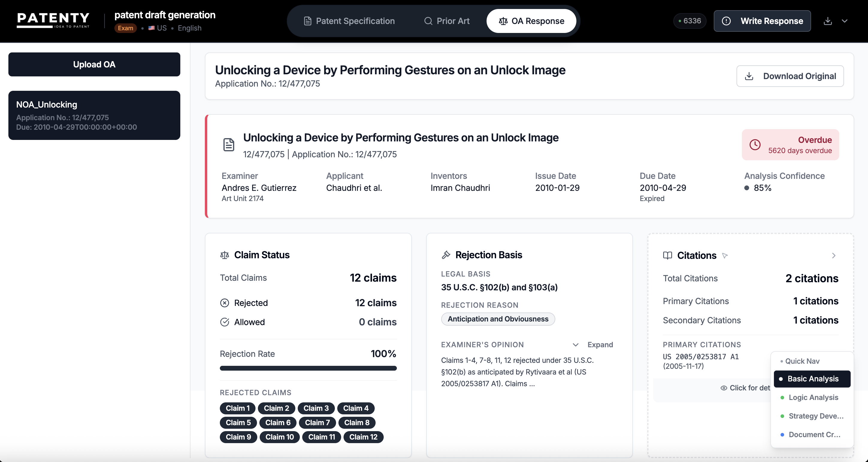Viewport: 868px width, 462px height.
Task: Select the NOA_Unlocking document card
Action: pos(94,115)
